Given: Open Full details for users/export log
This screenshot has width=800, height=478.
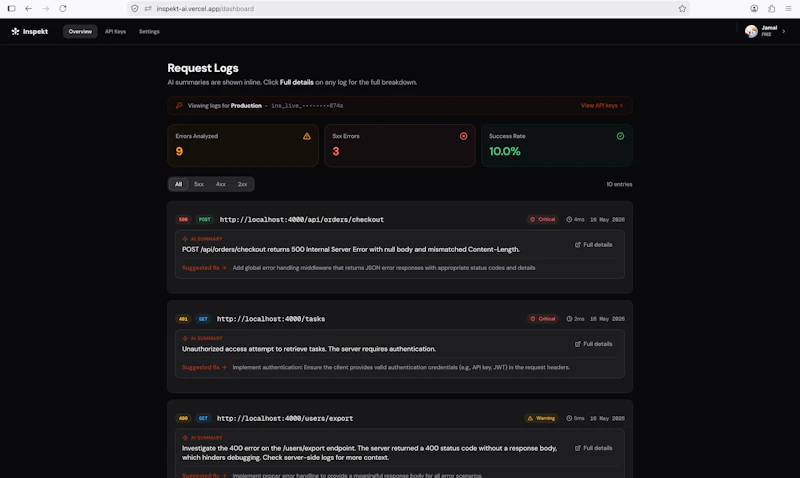Looking at the screenshot, I should tap(593, 448).
